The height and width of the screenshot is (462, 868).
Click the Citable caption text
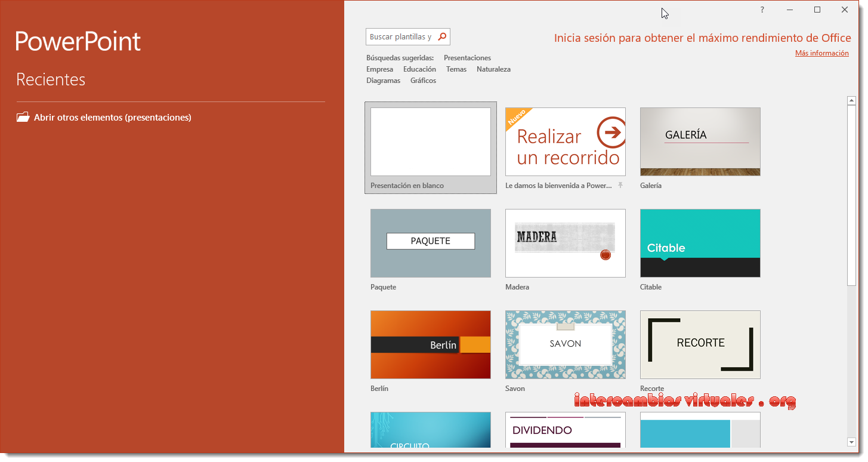[651, 287]
